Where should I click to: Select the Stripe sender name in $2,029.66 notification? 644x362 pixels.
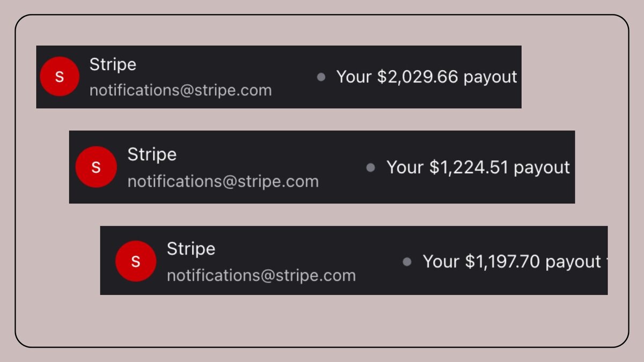click(113, 64)
